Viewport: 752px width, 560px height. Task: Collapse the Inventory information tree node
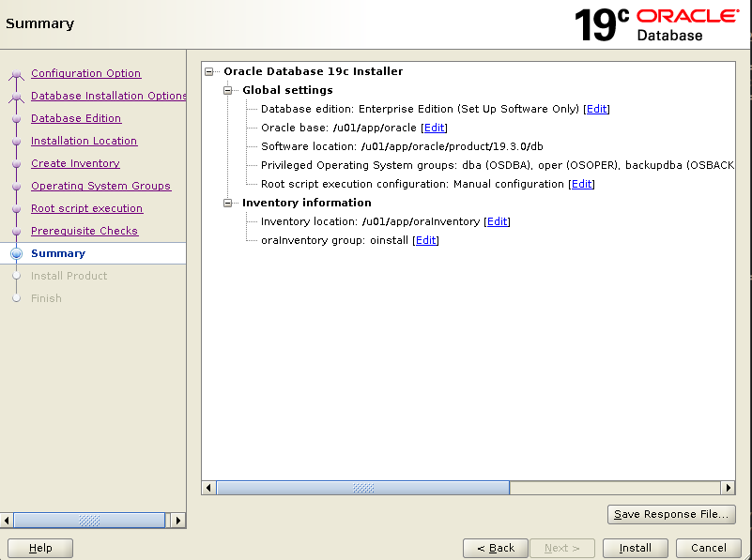click(228, 204)
